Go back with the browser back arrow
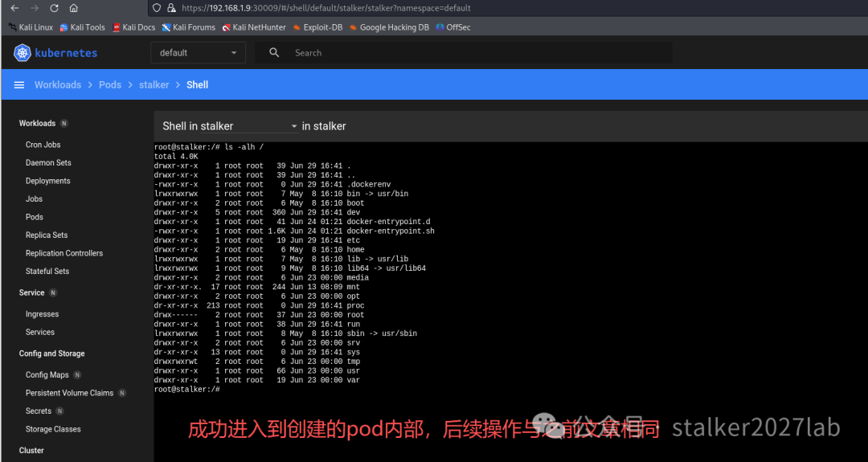Viewport: 868px width, 462px height. point(15,8)
